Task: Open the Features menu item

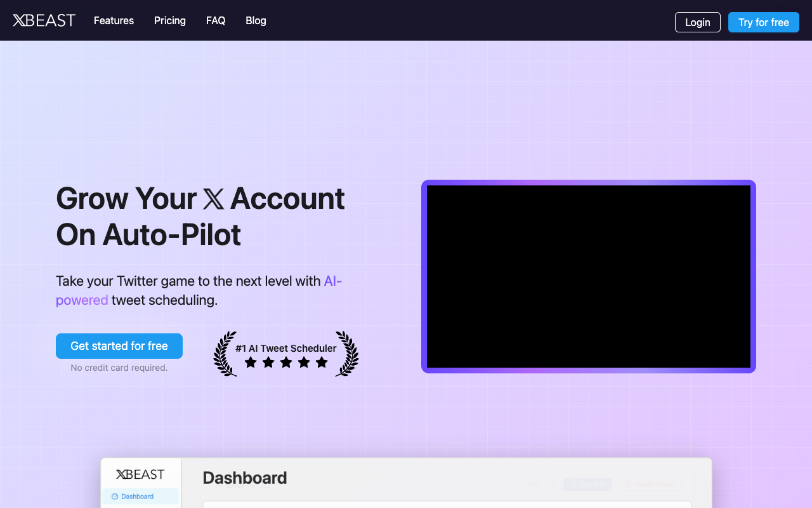Action: pos(114,20)
